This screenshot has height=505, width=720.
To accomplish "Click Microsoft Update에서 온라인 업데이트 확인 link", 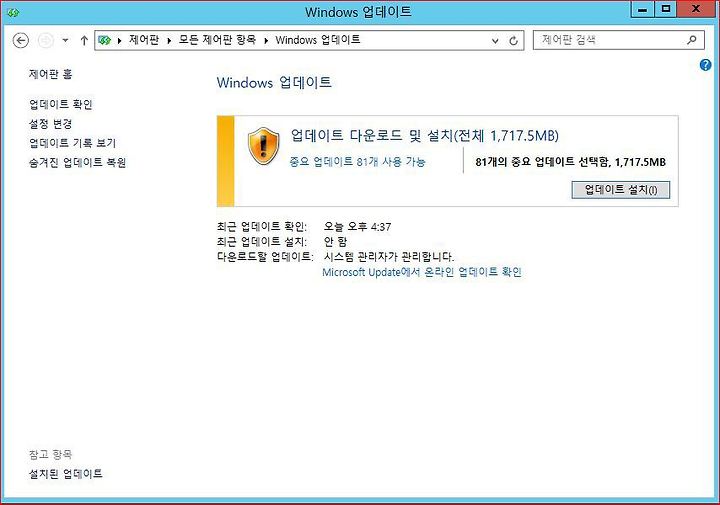I will pyautogui.click(x=422, y=272).
